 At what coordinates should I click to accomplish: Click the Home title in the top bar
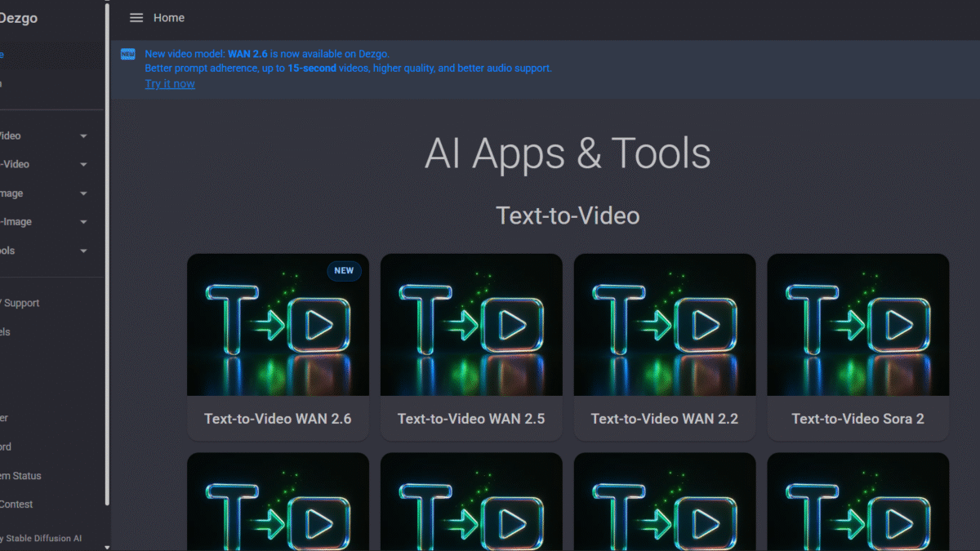tap(169, 18)
